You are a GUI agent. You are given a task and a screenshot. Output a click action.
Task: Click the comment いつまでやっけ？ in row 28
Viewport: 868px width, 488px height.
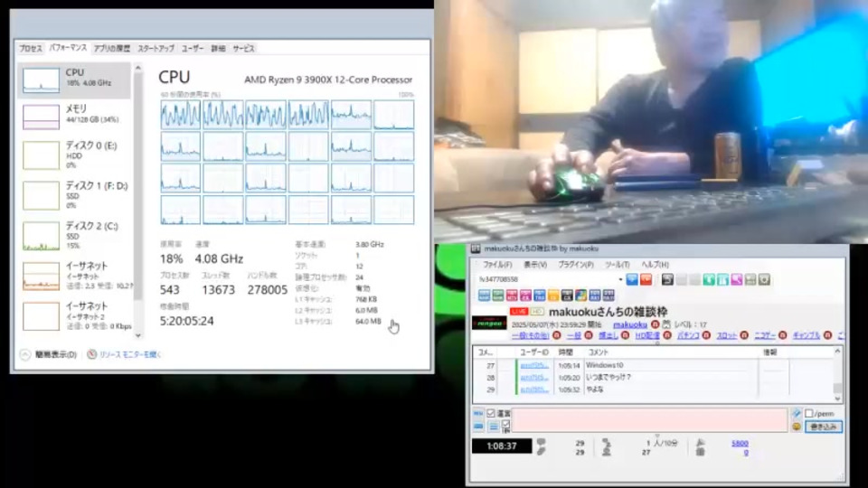coord(609,378)
